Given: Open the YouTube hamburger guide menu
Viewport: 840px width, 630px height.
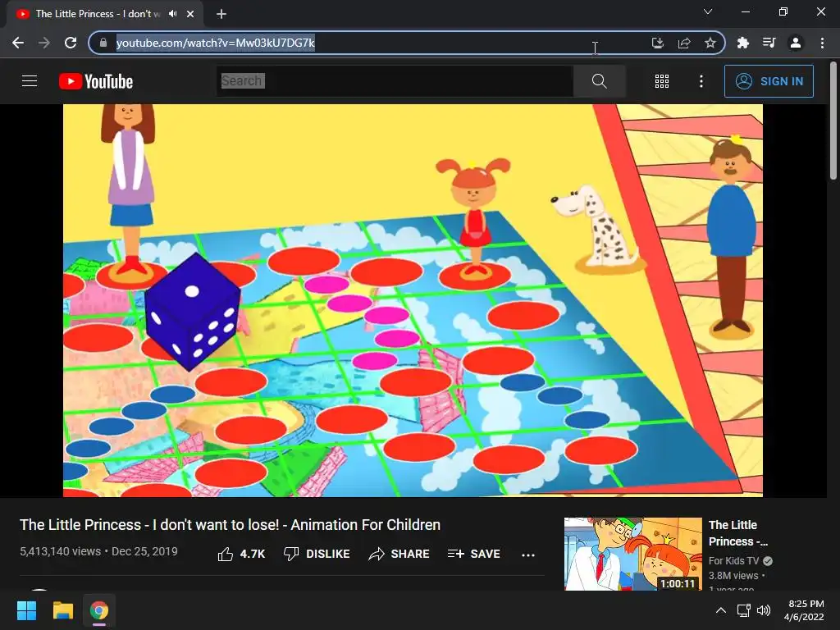Looking at the screenshot, I should pos(30,81).
